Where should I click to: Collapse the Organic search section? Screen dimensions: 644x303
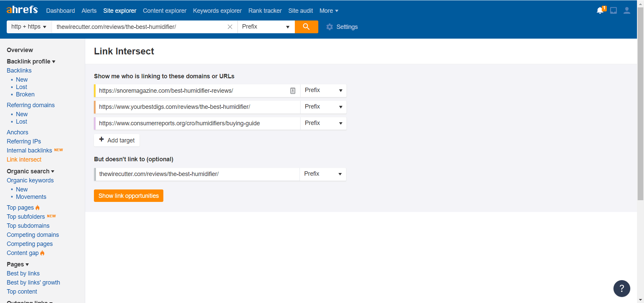(31, 171)
